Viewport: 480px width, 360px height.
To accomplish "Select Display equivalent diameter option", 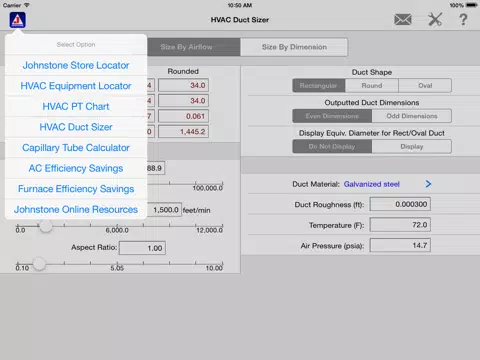I will click(x=412, y=147).
